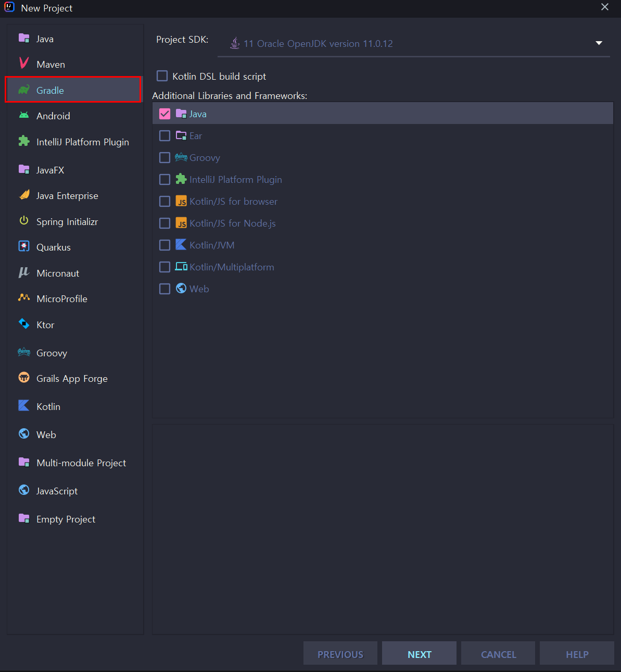Close the New Project dialog

(605, 7)
